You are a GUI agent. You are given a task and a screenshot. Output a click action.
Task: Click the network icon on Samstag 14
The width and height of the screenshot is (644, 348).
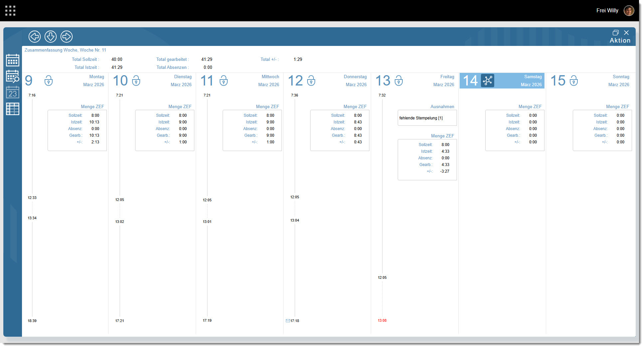coord(488,81)
